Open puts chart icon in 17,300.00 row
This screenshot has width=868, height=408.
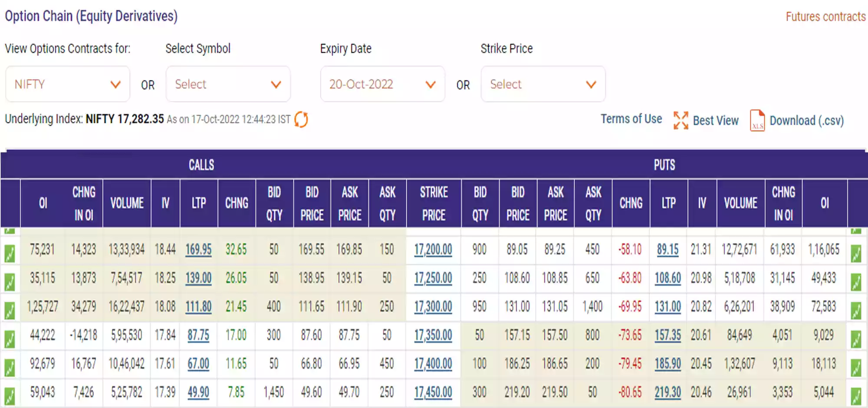(x=856, y=311)
